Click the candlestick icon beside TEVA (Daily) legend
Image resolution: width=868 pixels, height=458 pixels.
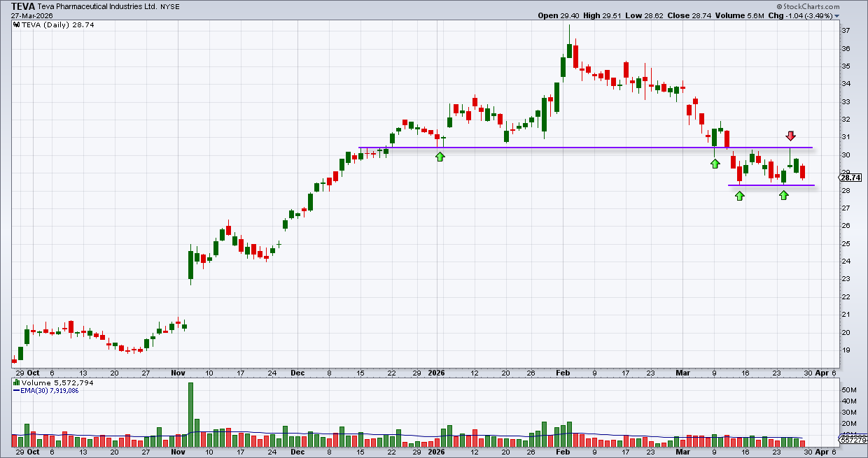coord(16,24)
